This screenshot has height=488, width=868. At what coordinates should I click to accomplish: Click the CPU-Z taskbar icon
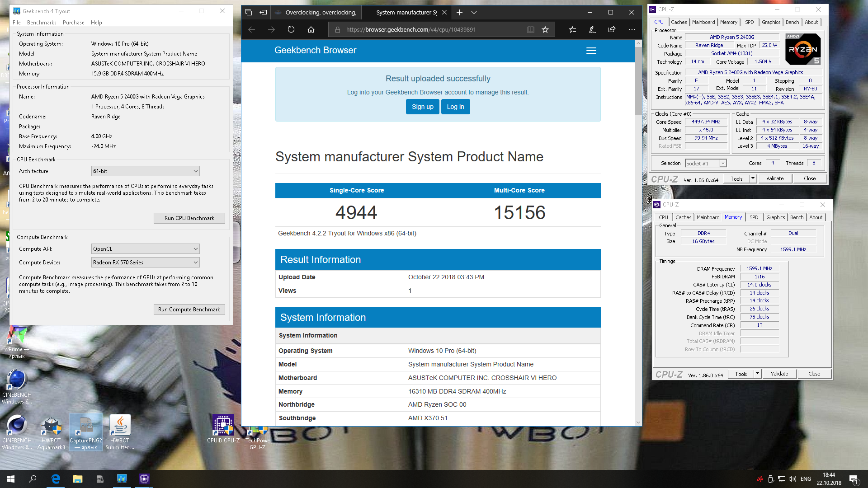pyautogui.click(x=144, y=479)
